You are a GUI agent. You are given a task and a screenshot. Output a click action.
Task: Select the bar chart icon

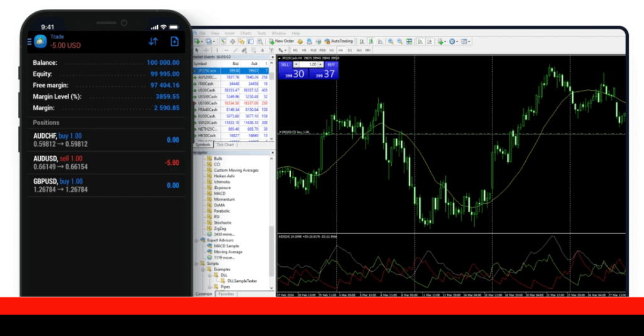(362, 42)
